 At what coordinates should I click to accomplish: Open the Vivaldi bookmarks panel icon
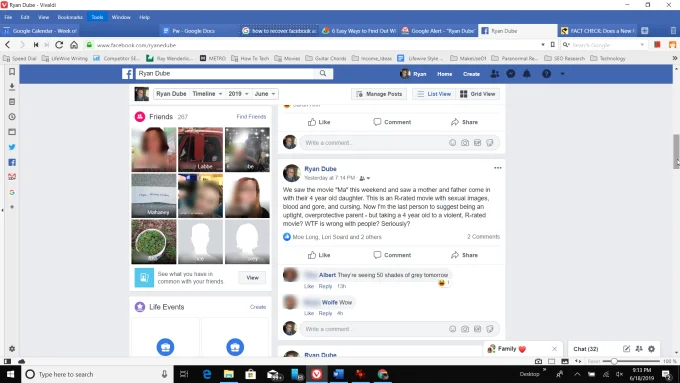[x=12, y=72]
